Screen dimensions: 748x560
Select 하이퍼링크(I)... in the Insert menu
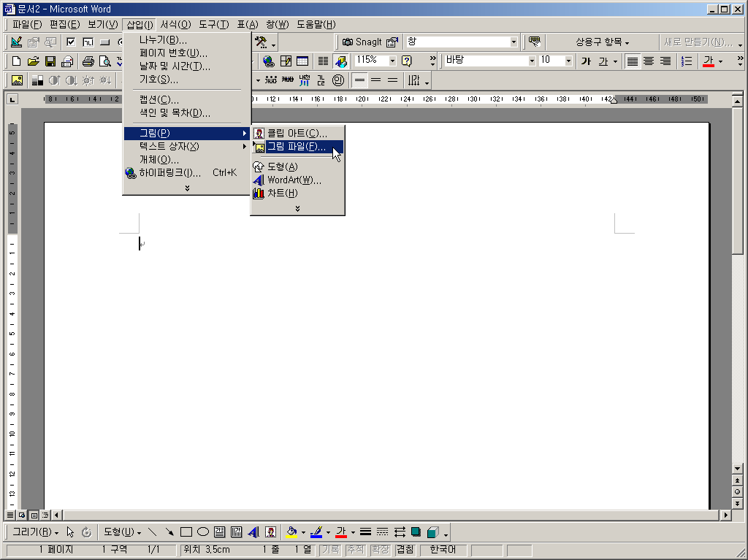[x=169, y=173]
